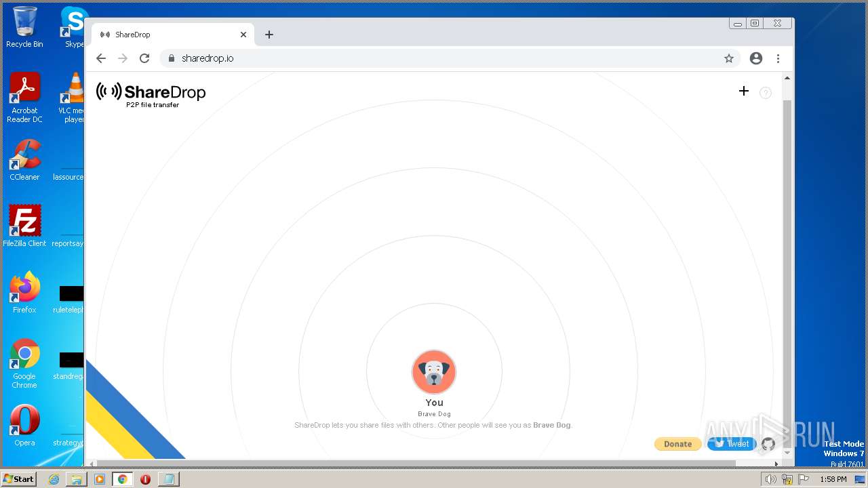
Task: Click the scroll-down arrow of the page
Action: (x=787, y=453)
